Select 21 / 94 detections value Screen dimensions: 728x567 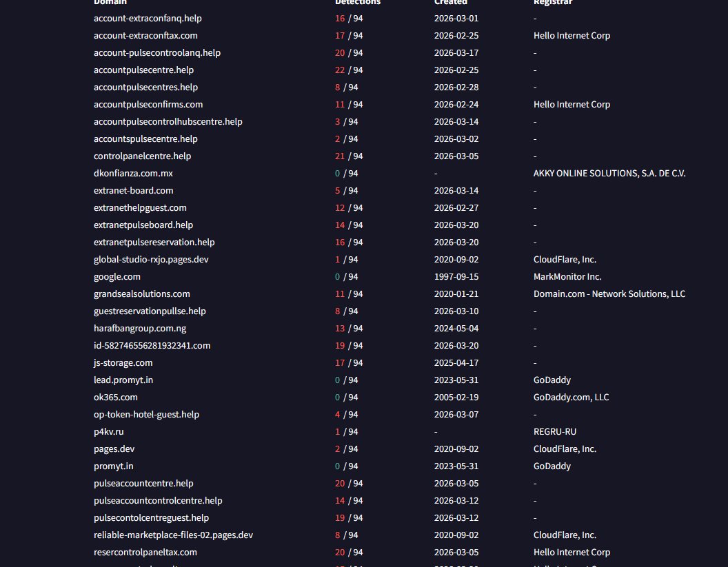tap(349, 156)
